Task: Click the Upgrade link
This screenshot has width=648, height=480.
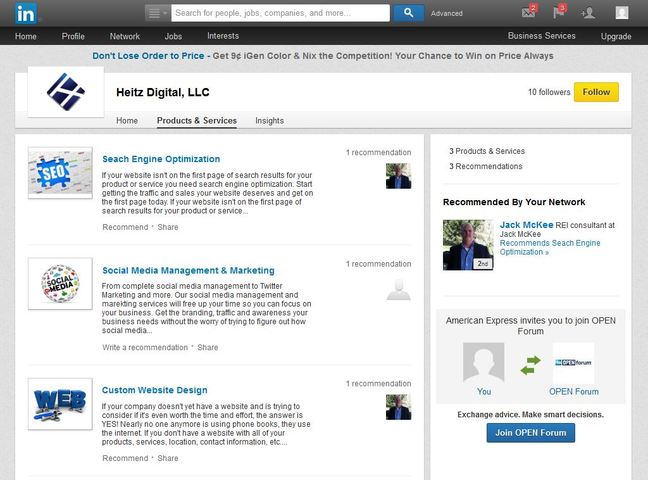Action: [616, 36]
